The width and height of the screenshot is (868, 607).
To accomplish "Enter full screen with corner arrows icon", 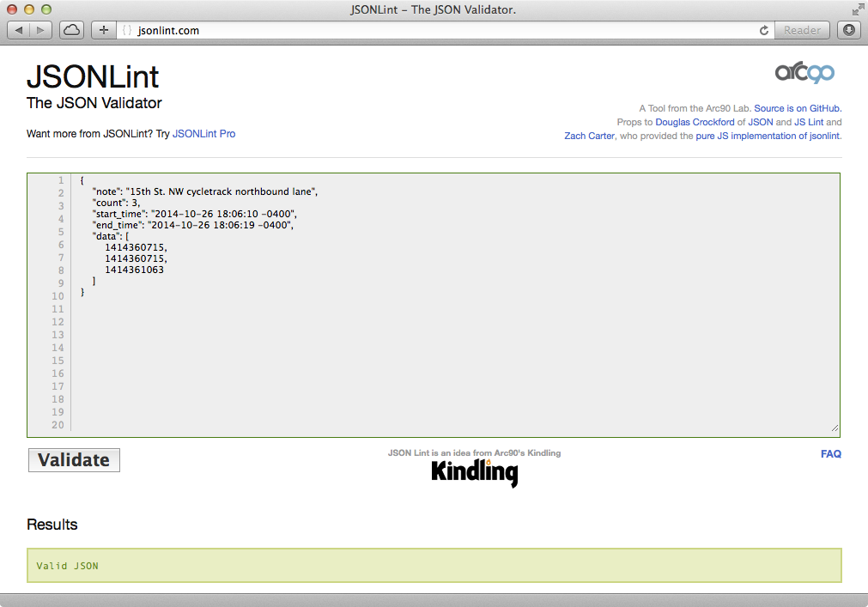I will click(x=856, y=9).
